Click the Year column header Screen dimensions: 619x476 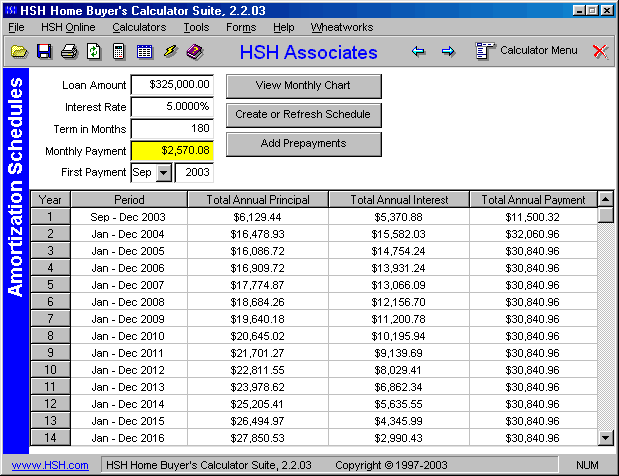tap(50, 200)
